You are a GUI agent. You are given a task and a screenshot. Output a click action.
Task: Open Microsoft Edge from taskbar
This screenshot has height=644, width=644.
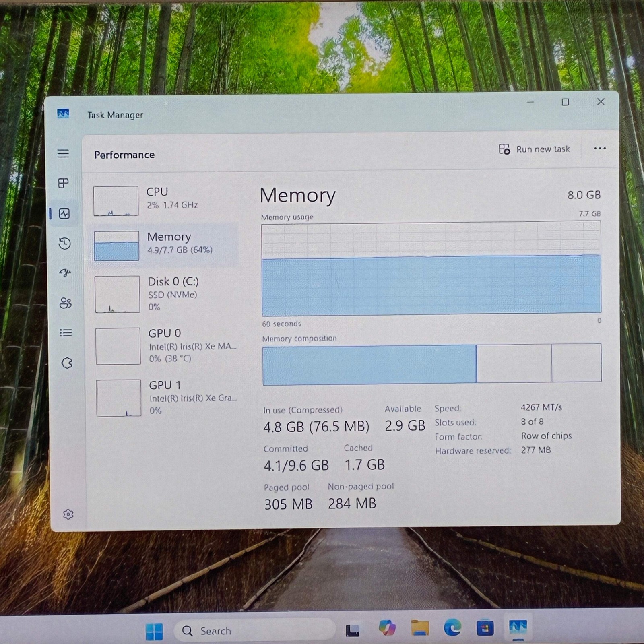(452, 628)
